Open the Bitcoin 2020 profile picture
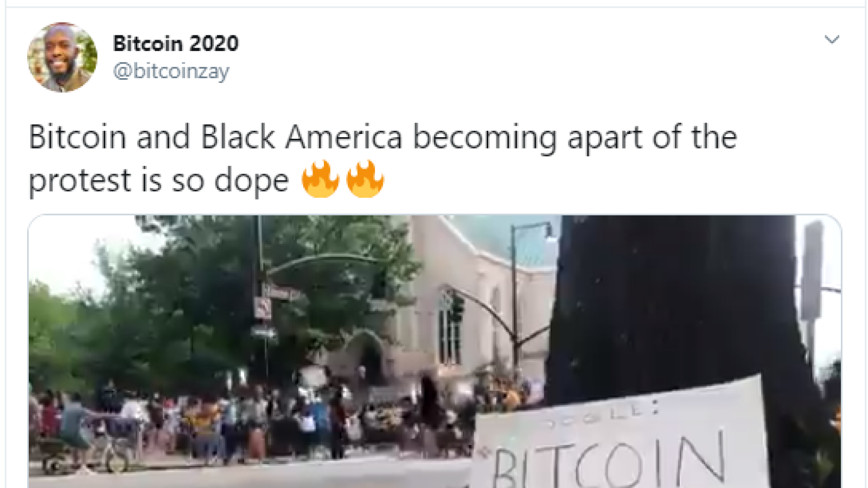This screenshot has height=488, width=868. tap(62, 57)
